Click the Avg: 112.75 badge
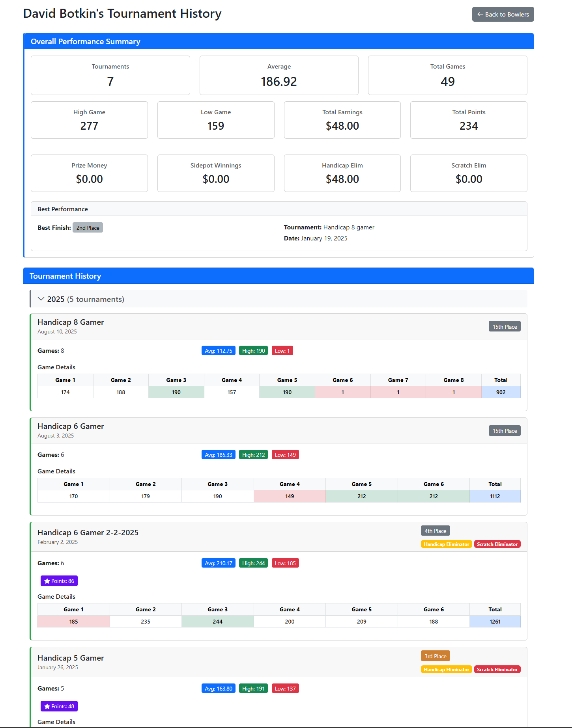 pyautogui.click(x=218, y=351)
